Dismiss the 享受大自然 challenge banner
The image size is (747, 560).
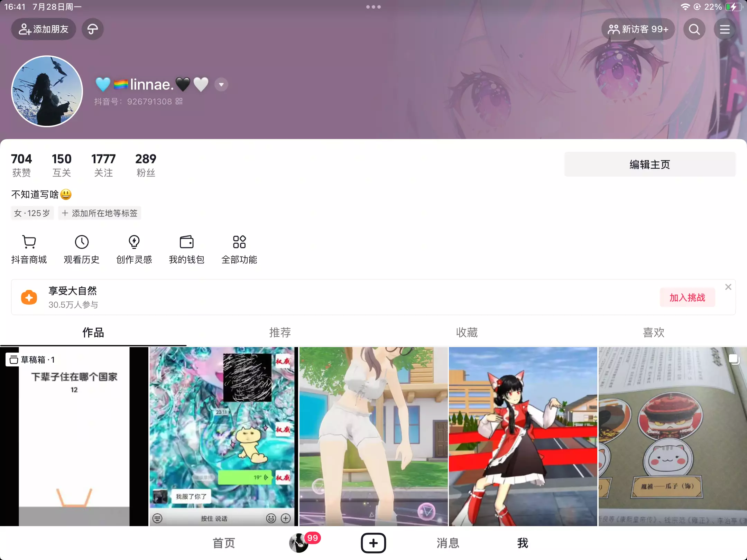pos(728,287)
